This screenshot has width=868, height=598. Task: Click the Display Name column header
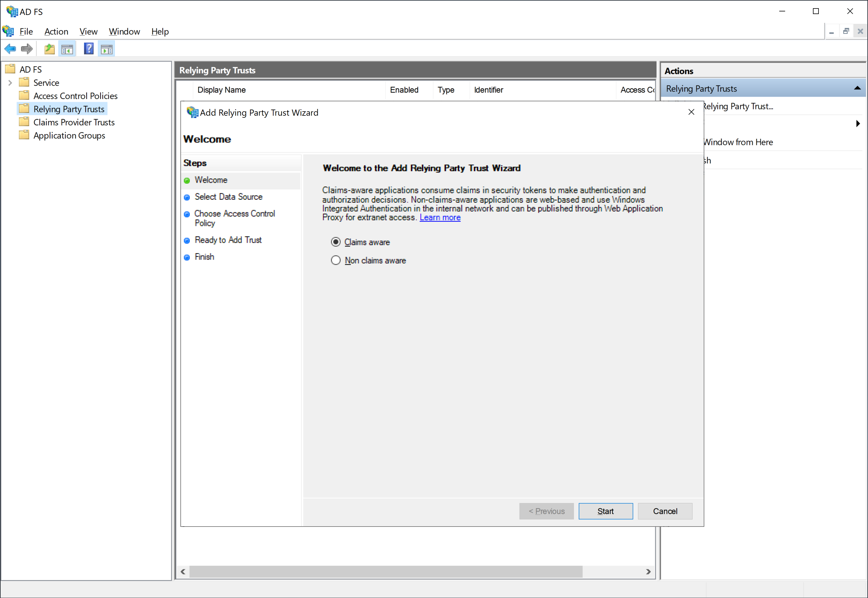(289, 90)
